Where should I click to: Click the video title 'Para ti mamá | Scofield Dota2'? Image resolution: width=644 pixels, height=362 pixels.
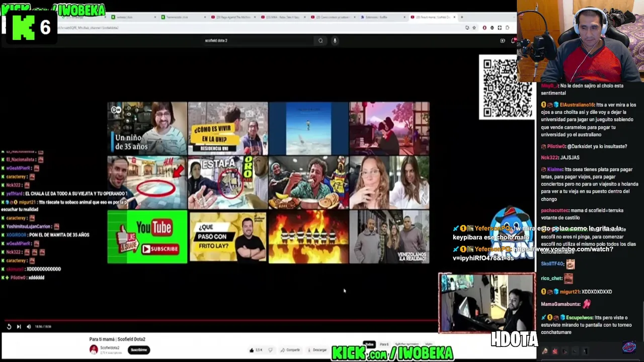pos(117,339)
